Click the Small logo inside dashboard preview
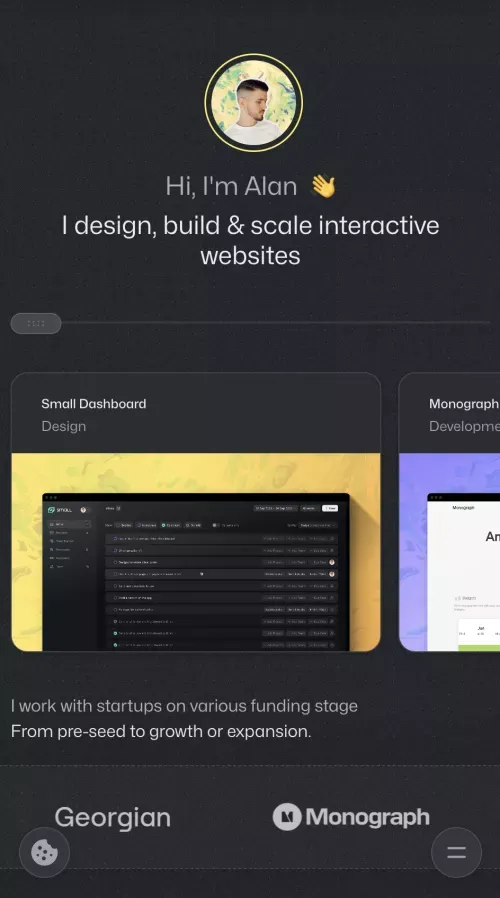 [60, 509]
